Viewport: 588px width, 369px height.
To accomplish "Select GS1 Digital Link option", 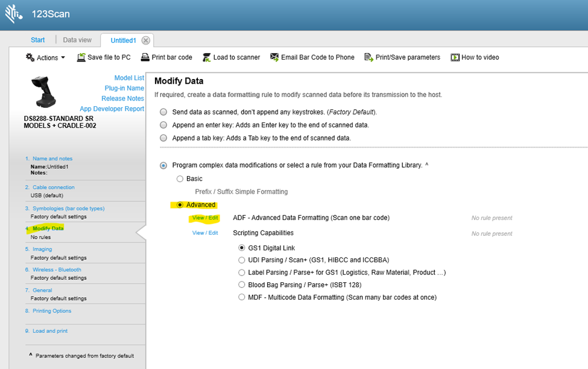I will click(x=242, y=248).
